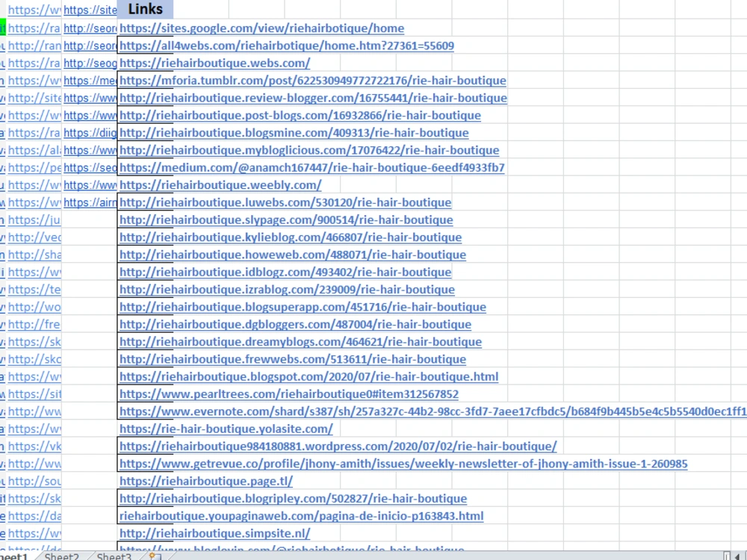Open the blogripley.com link
747x560 pixels.
293,499
